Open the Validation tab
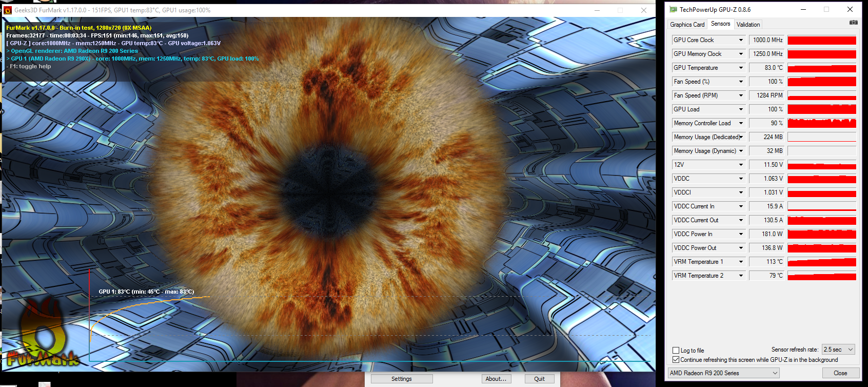The image size is (868, 387). pyautogui.click(x=748, y=25)
